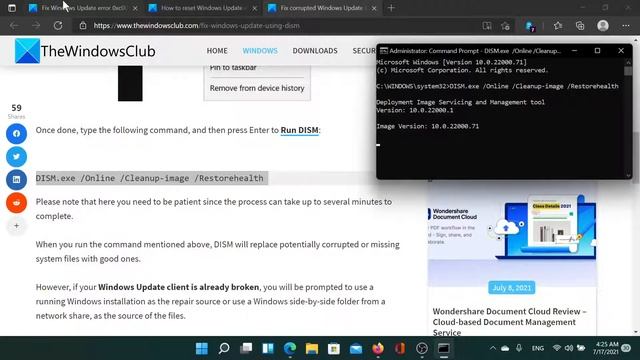This screenshot has height=360, width=640.
Task: Share article on Twitter
Action: point(16,156)
